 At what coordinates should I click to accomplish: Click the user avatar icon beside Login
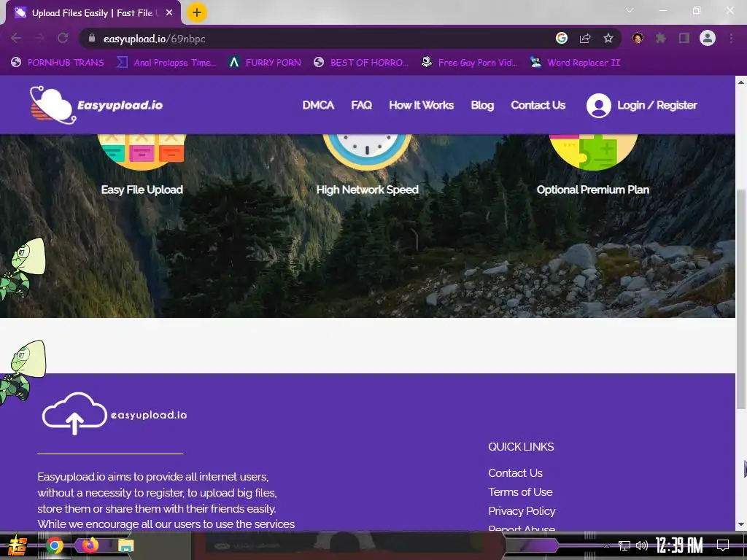click(x=599, y=105)
